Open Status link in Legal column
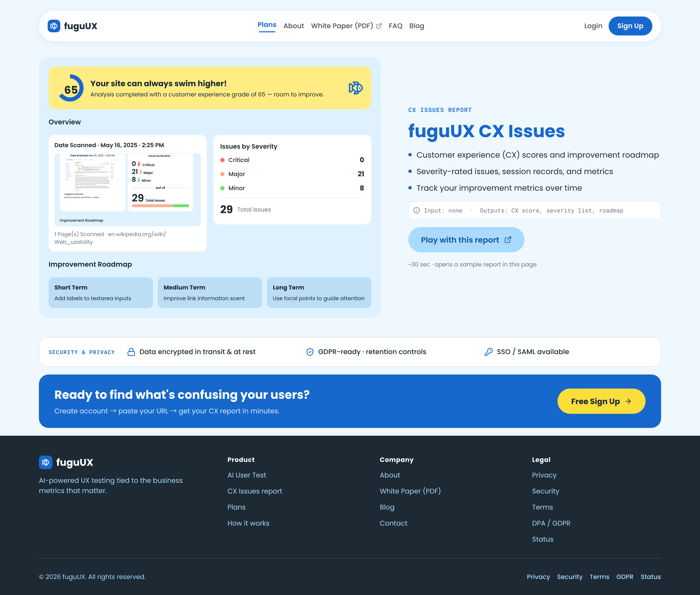Screen dimensions: 700x595 pos(543,539)
